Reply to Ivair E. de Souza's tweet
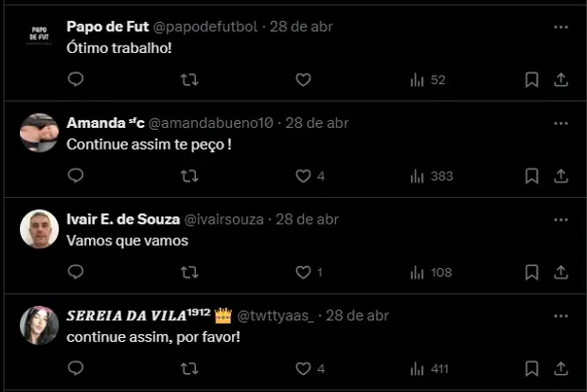 click(76, 272)
